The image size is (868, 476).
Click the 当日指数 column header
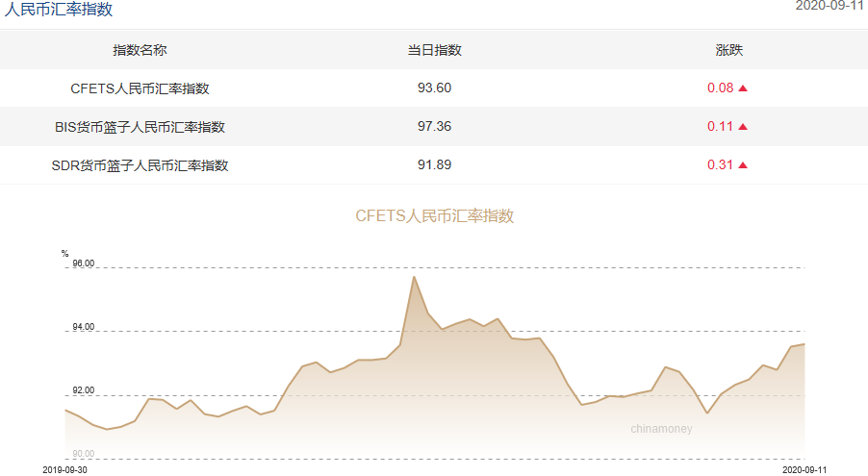(x=434, y=50)
